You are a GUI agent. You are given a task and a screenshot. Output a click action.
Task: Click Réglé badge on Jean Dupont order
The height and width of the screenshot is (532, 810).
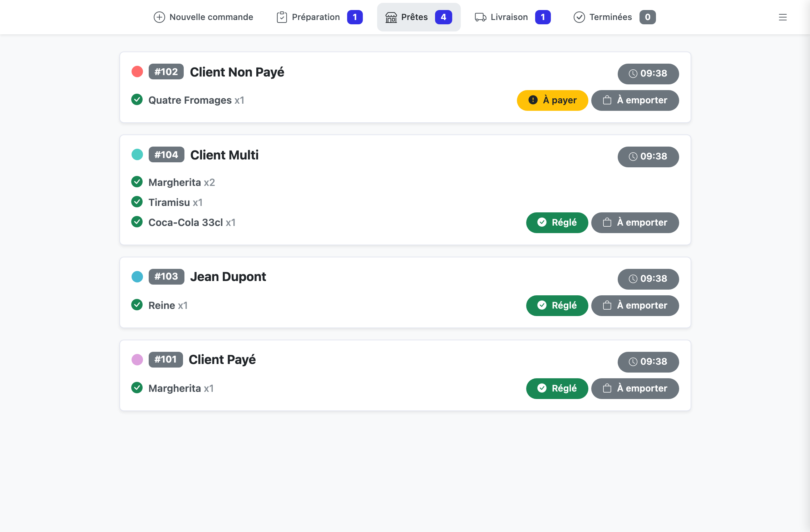pyautogui.click(x=557, y=306)
